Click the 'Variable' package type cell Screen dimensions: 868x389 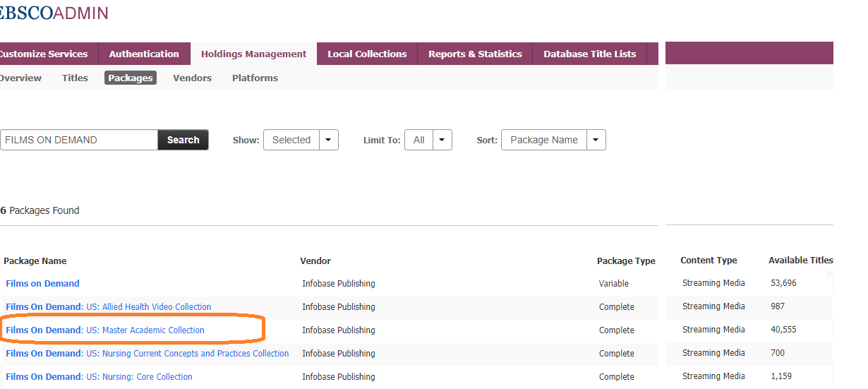pos(614,283)
